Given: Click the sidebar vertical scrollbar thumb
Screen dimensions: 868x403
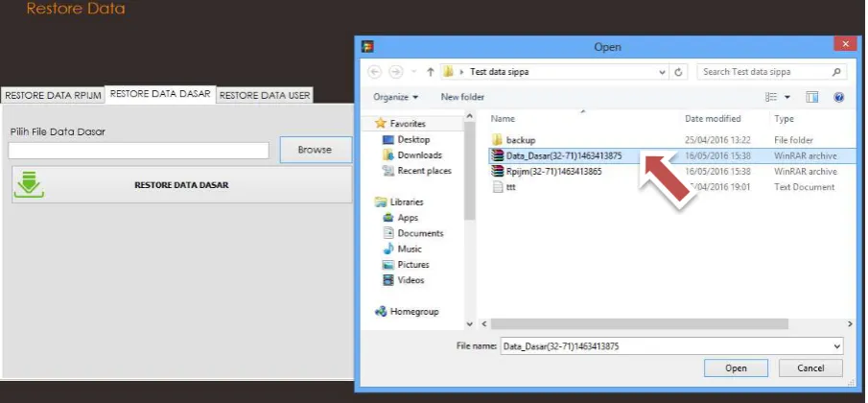Looking at the screenshot, I should pyautogui.click(x=469, y=171).
